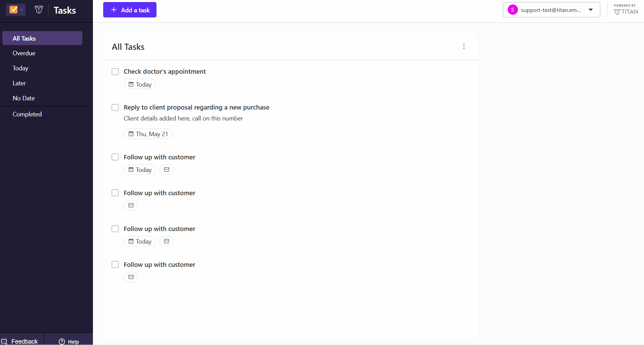This screenshot has height=345, width=644.
Task: Open Help at the sidebar bottom
Action: tap(69, 341)
